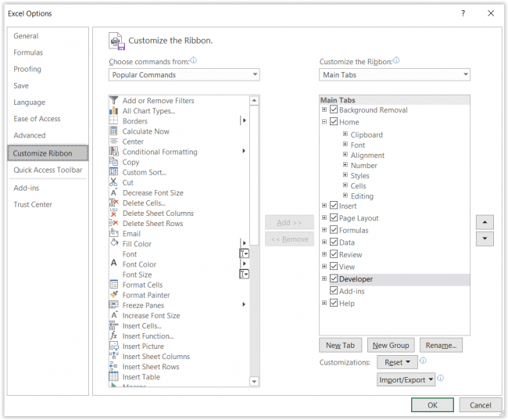508x420 pixels.
Task: Toggle the Add-ins checkbox in Main Tabs
Action: [x=334, y=291]
